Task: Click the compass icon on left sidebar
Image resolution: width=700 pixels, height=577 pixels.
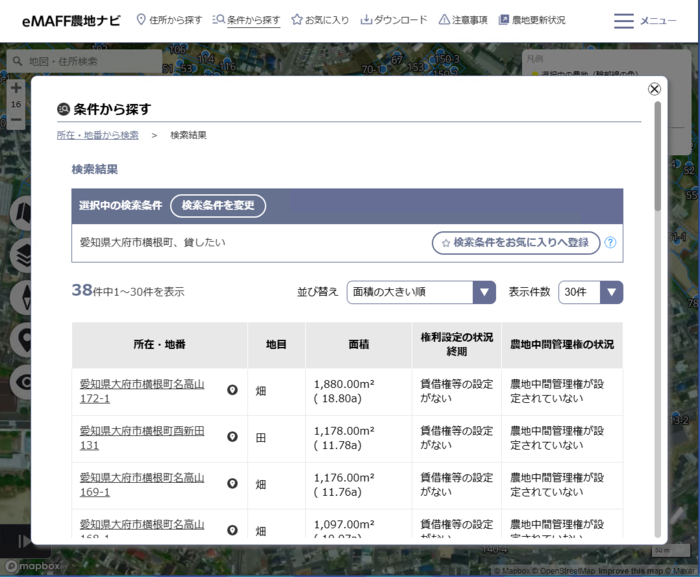Action: (23, 297)
